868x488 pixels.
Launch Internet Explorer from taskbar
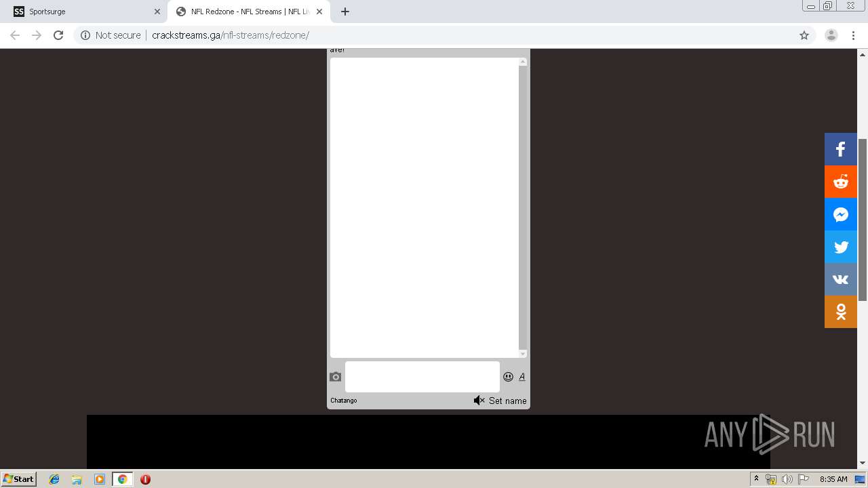point(54,479)
